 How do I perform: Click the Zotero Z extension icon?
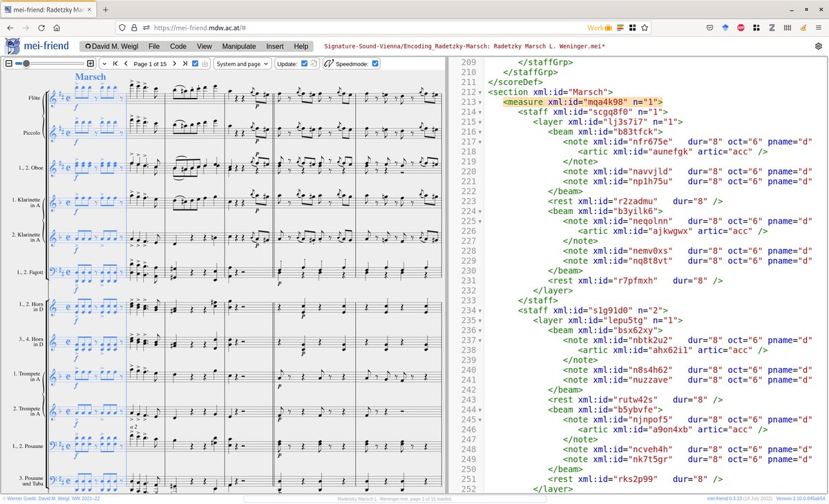tap(771, 28)
